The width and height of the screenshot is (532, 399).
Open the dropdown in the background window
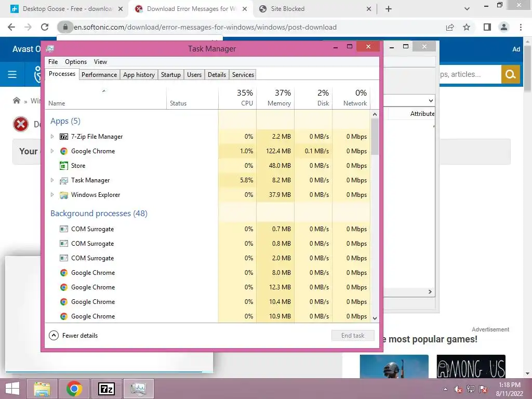[431, 101]
